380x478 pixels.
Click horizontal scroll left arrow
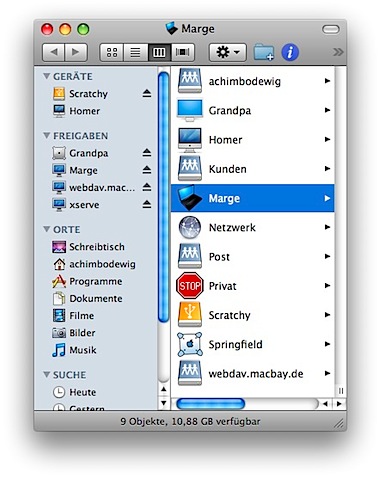(x=325, y=404)
